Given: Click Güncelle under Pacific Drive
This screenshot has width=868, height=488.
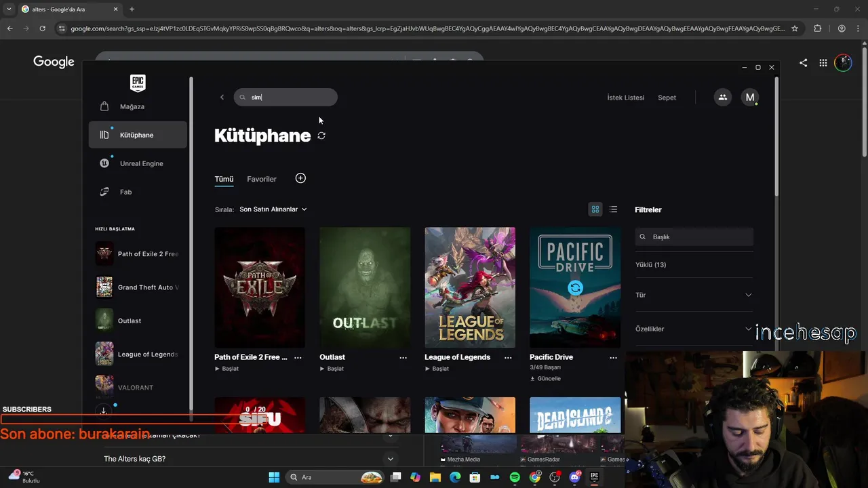Looking at the screenshot, I should tap(545, 379).
